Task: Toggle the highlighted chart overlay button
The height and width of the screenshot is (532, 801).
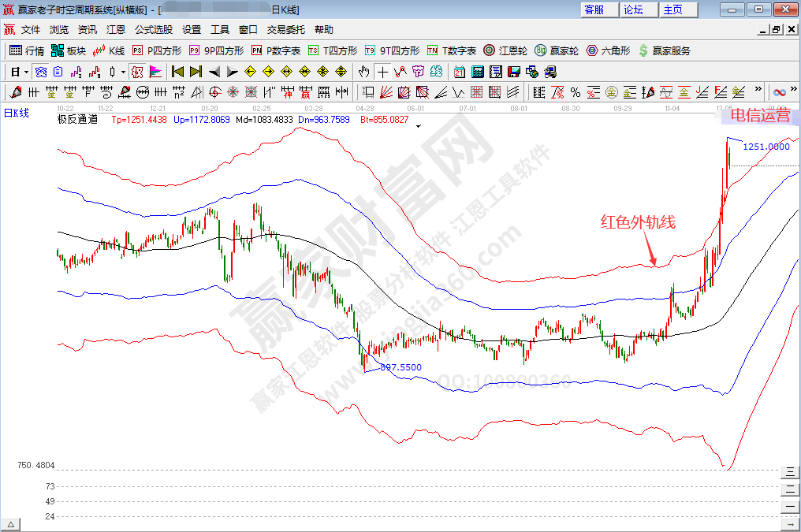Action: (137, 72)
